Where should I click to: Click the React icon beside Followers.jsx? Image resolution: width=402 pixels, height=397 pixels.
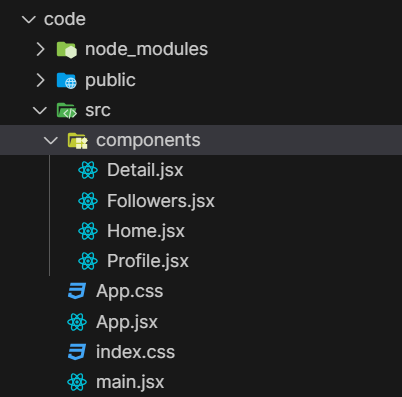coord(88,201)
